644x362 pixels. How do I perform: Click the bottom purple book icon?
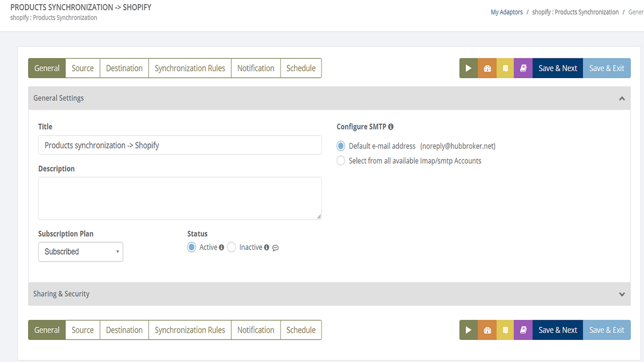click(x=523, y=330)
